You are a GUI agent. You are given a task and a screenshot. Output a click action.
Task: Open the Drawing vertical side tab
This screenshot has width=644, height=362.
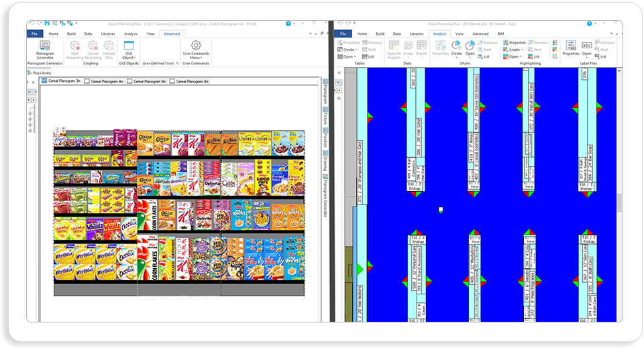click(x=325, y=162)
